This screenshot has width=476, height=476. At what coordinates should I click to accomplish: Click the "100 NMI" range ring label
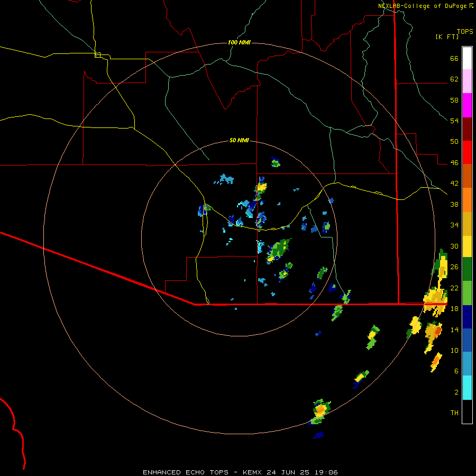239,42
